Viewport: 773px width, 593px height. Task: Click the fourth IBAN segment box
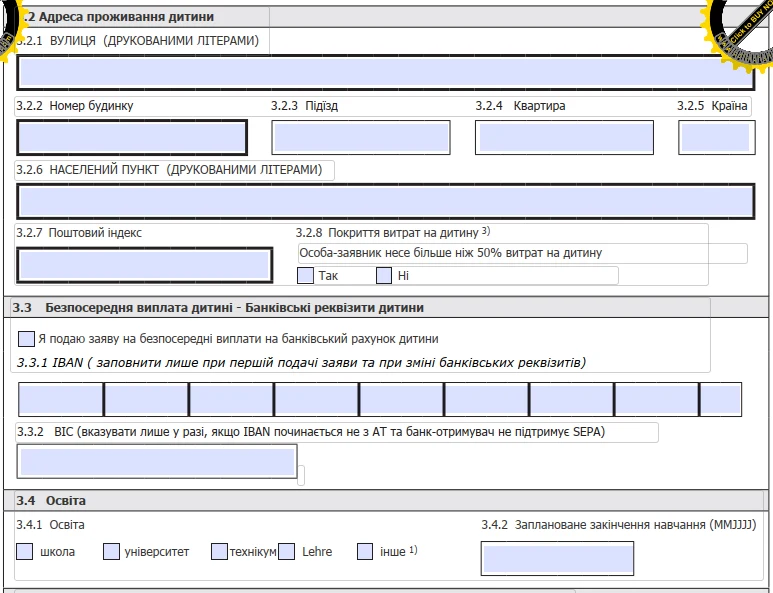click(316, 399)
